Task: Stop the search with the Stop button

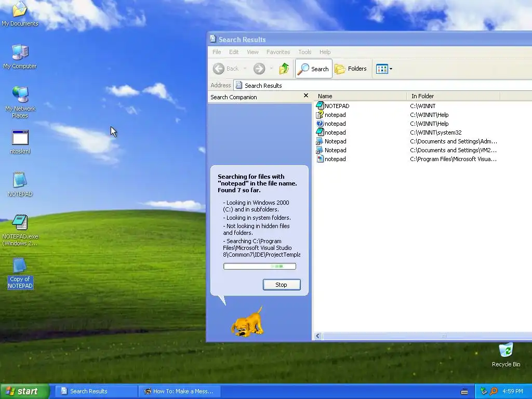Action: [282, 285]
